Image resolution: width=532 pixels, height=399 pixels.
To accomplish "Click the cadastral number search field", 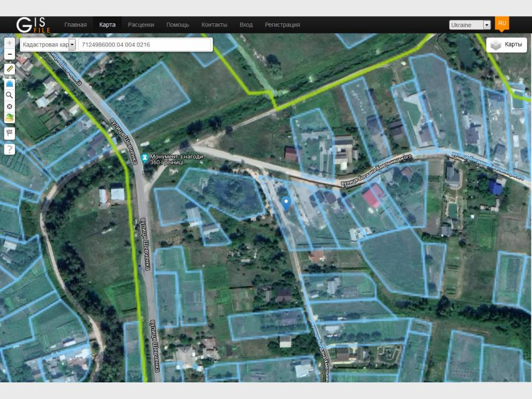I will pos(145,45).
